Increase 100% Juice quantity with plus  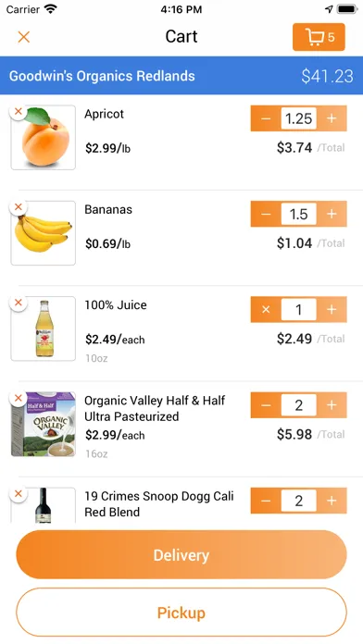[x=332, y=309]
